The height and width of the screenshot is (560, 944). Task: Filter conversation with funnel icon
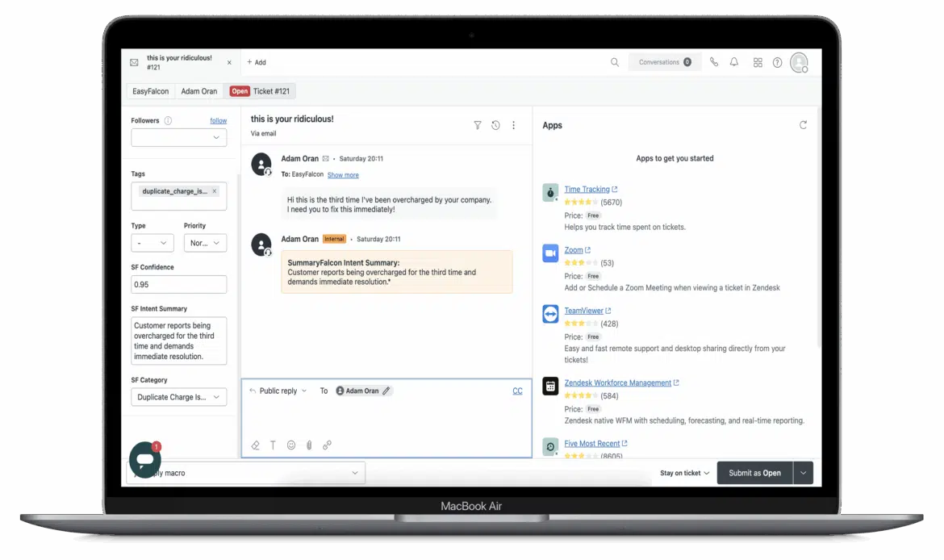click(478, 125)
